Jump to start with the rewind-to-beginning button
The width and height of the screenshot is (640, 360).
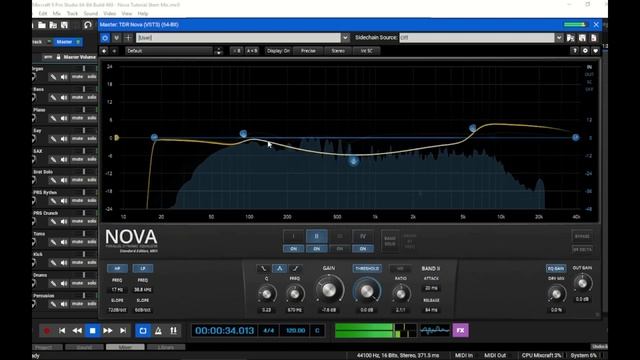62,331
